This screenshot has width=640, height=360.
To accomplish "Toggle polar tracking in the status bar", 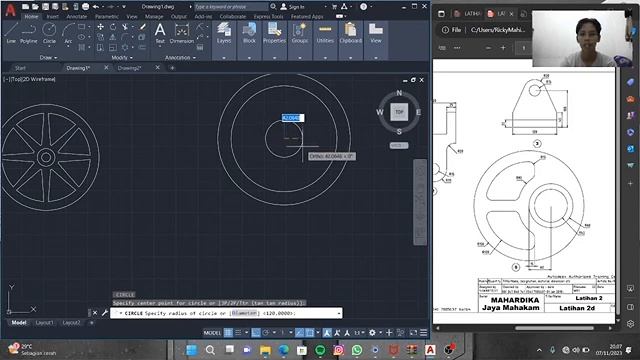I will pyautogui.click(x=266, y=333).
